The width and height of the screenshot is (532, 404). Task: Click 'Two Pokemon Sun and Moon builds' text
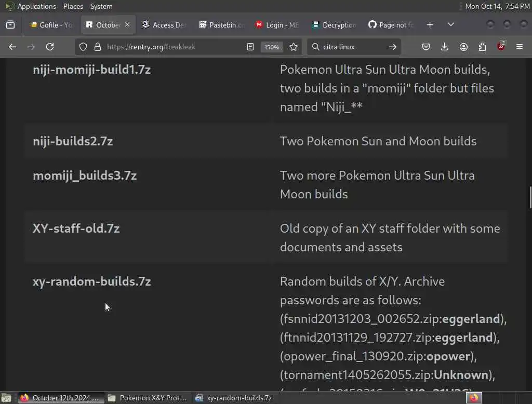pyautogui.click(x=378, y=141)
